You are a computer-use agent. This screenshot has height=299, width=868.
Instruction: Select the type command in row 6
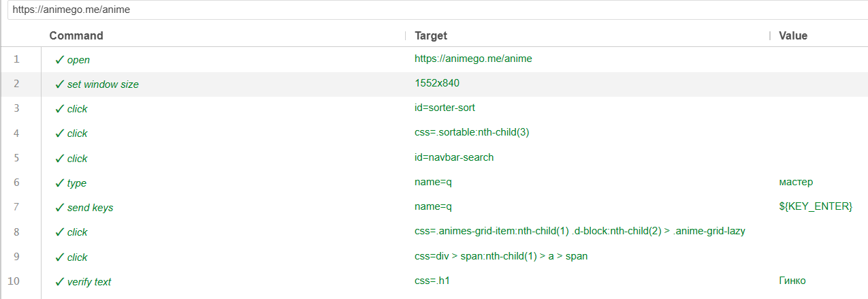click(x=77, y=183)
